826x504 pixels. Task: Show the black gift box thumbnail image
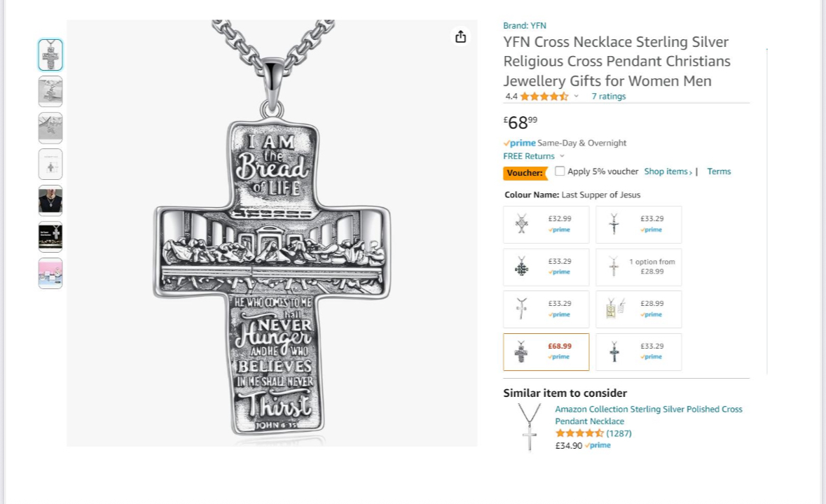50,237
